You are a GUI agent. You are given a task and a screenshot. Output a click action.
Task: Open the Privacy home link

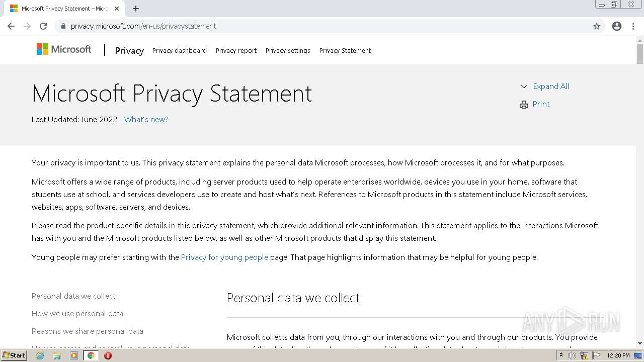[x=129, y=50]
